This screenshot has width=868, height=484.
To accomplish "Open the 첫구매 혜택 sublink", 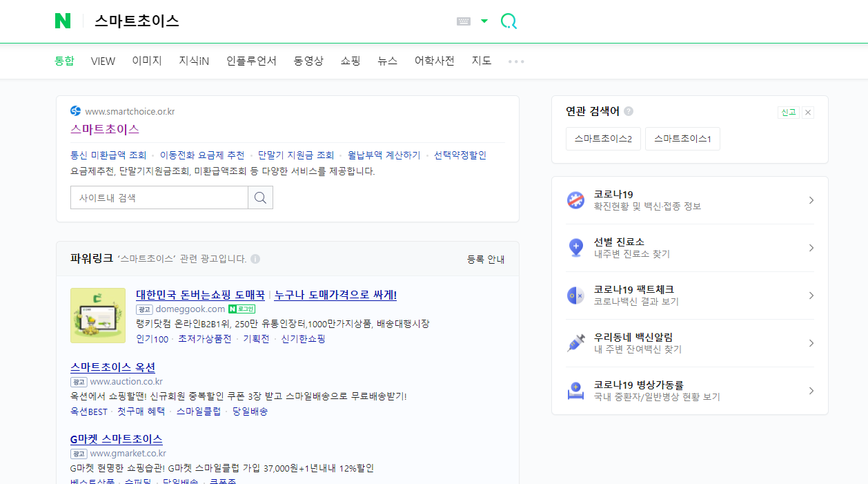I will [141, 411].
